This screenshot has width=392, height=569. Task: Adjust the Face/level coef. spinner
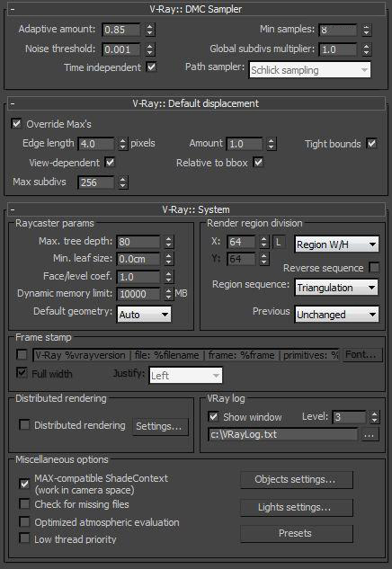(168, 277)
